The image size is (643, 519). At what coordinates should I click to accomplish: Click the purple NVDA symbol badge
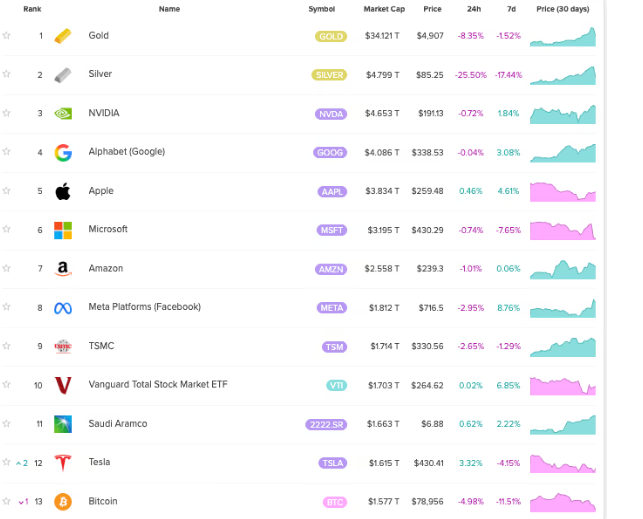tap(330, 114)
